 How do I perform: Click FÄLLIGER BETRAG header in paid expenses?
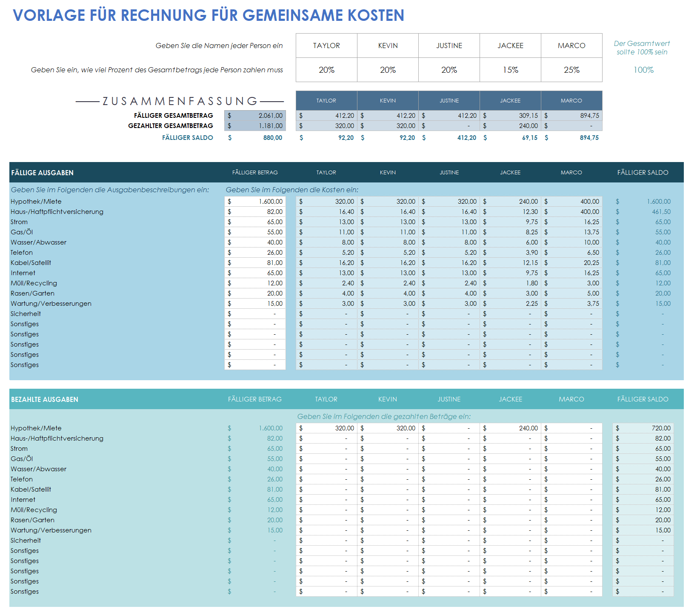pos(255,399)
